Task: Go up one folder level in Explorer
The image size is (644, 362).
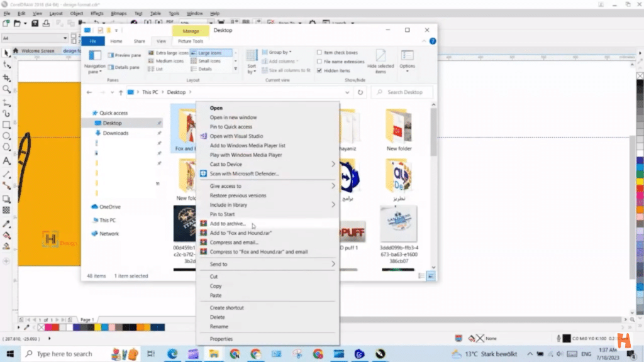Action: (121, 92)
